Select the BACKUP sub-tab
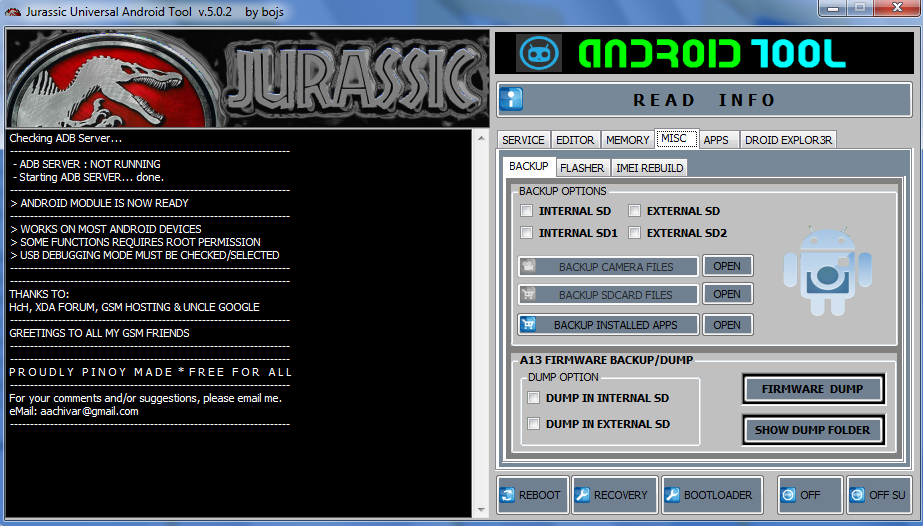 pos(529,167)
